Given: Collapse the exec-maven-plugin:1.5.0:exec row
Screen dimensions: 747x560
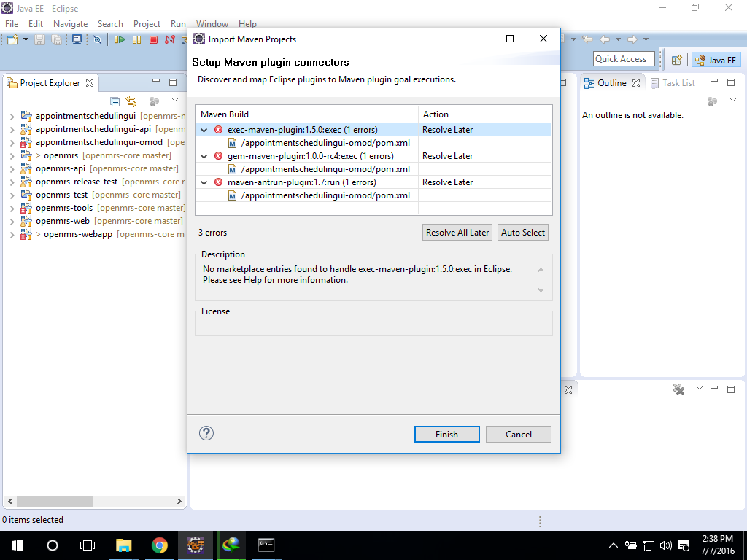Looking at the screenshot, I should coord(204,130).
